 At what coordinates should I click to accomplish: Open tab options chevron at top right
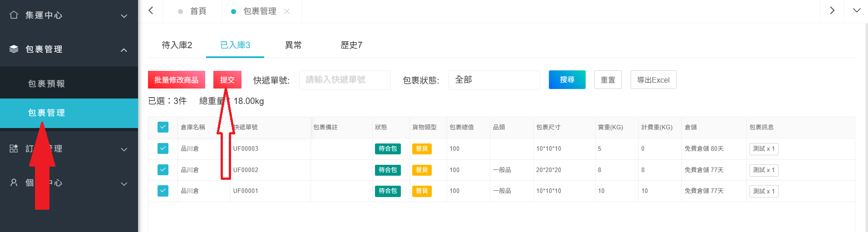coord(856,11)
